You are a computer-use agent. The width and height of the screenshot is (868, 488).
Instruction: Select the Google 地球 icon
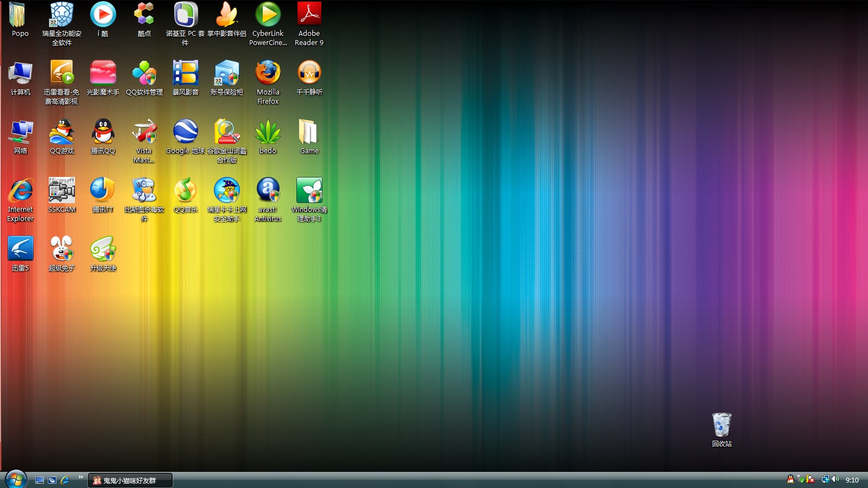pyautogui.click(x=186, y=137)
